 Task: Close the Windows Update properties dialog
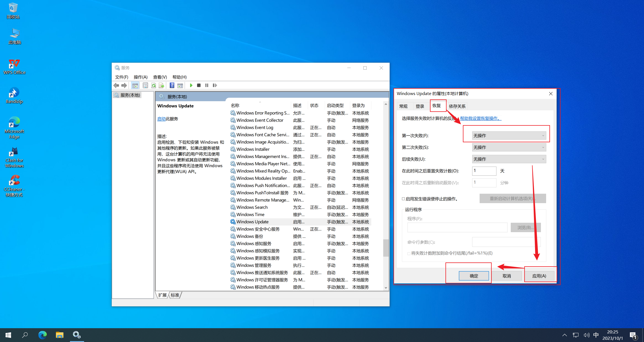[551, 94]
